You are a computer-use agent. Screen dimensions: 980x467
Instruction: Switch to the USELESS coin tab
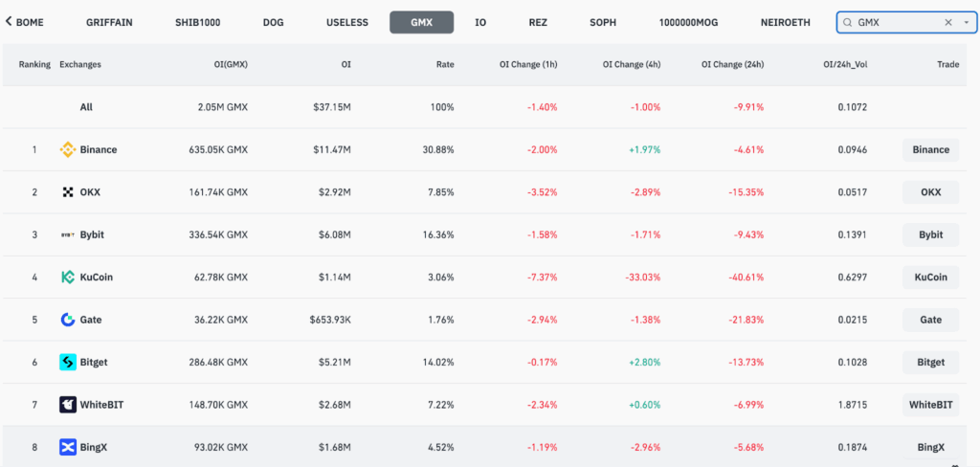346,23
